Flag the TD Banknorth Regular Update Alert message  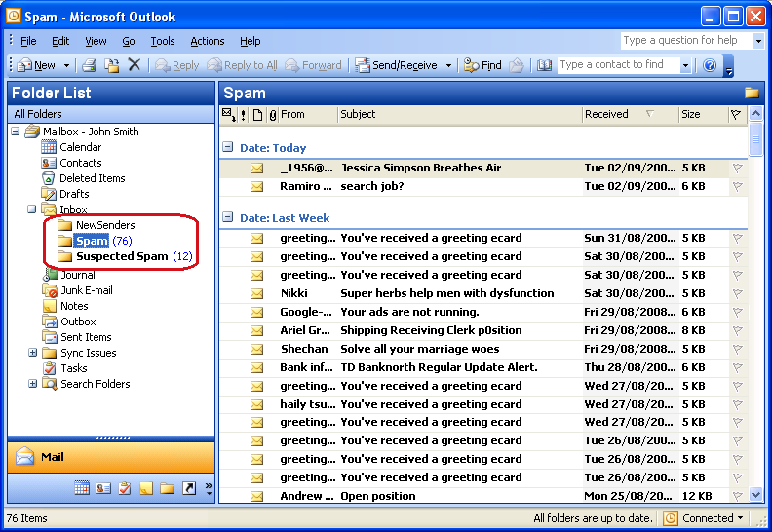tap(737, 367)
